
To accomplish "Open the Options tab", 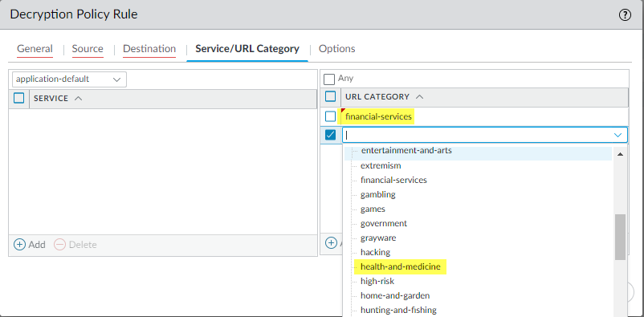I will pos(336,49).
